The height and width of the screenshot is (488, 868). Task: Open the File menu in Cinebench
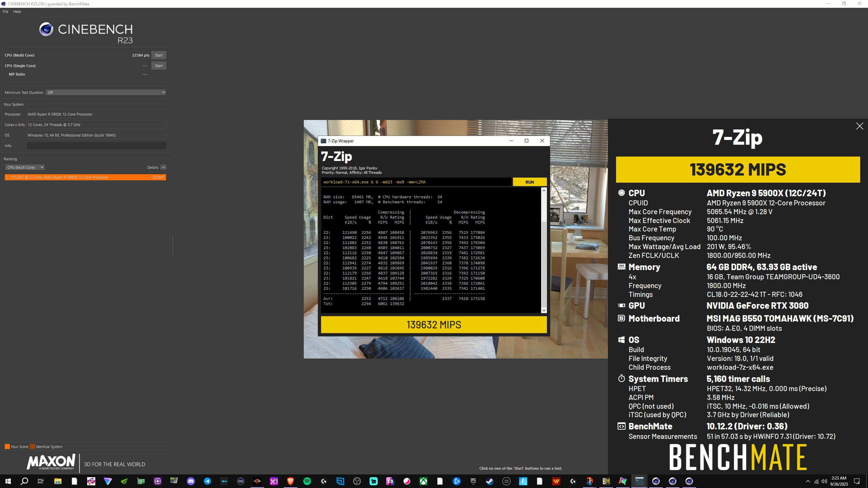click(5, 12)
